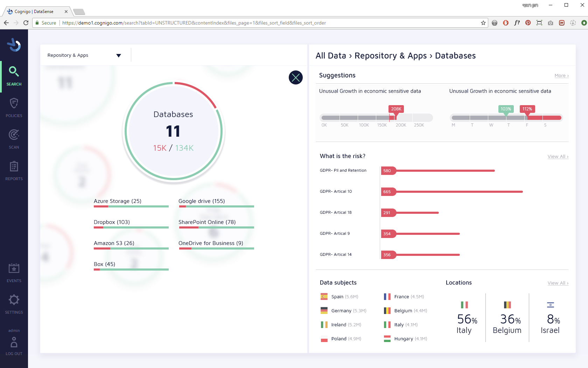Select Repository & Apps in breadcrumb
588x368 pixels.
tap(391, 56)
